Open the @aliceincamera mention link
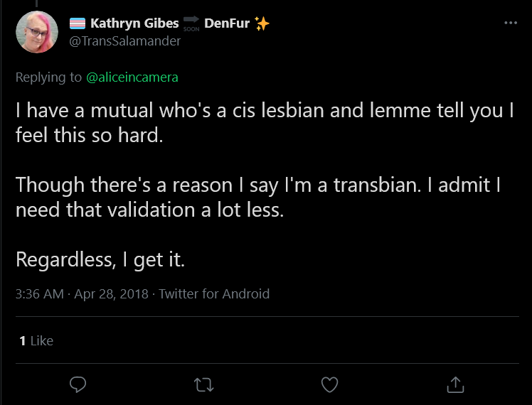The height and width of the screenshot is (405, 532). pyautogui.click(x=132, y=77)
